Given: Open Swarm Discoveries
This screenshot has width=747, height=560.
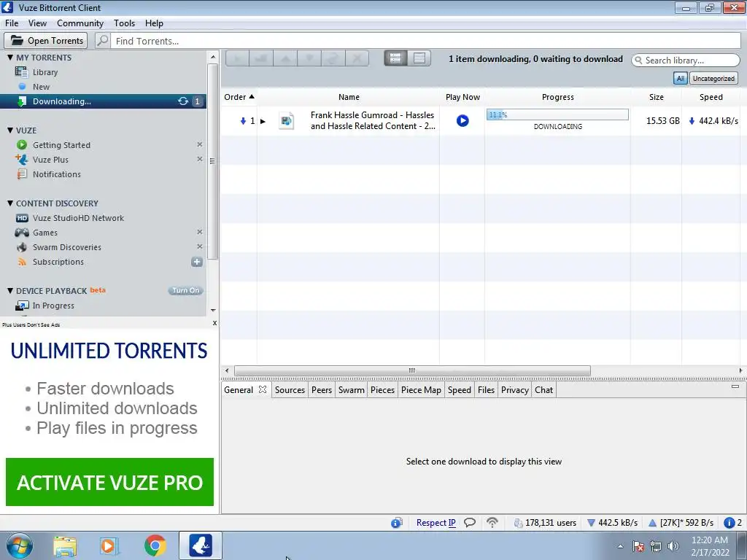Looking at the screenshot, I should [x=66, y=246].
